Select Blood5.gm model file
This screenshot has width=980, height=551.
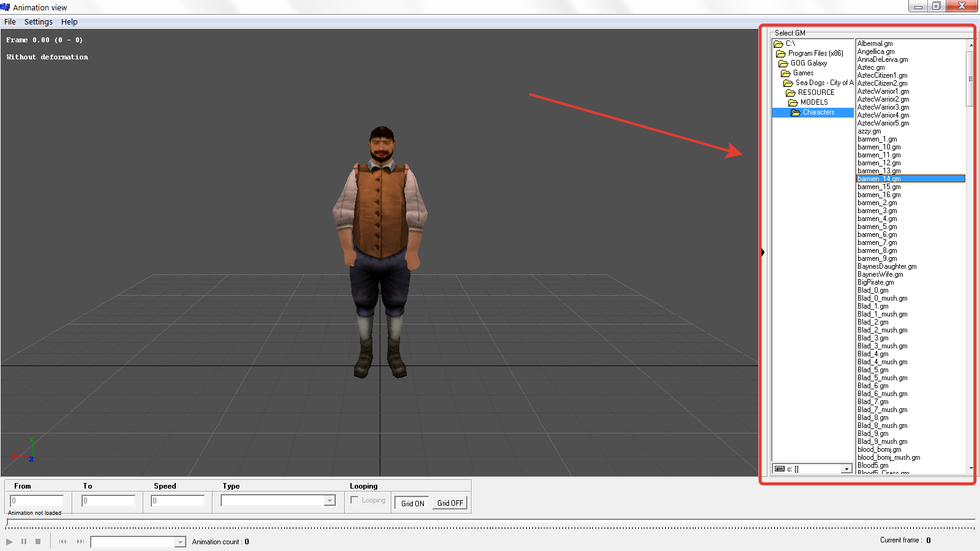tap(873, 465)
